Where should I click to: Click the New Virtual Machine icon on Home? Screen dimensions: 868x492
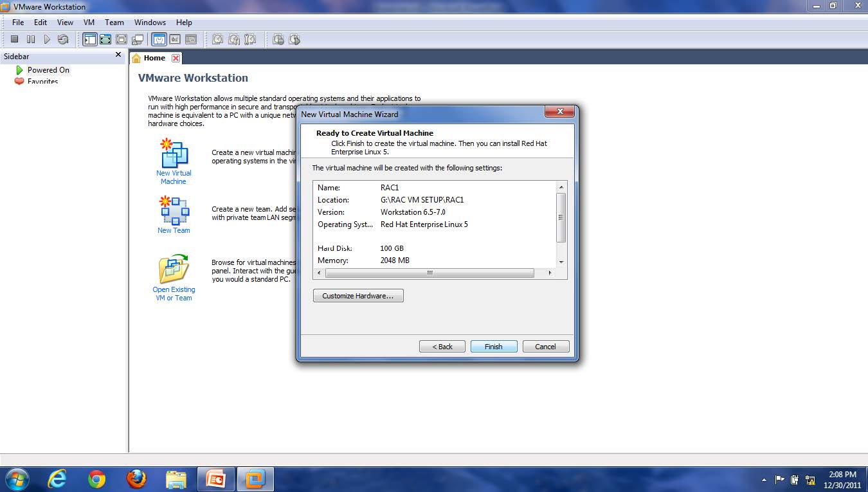coord(174,153)
